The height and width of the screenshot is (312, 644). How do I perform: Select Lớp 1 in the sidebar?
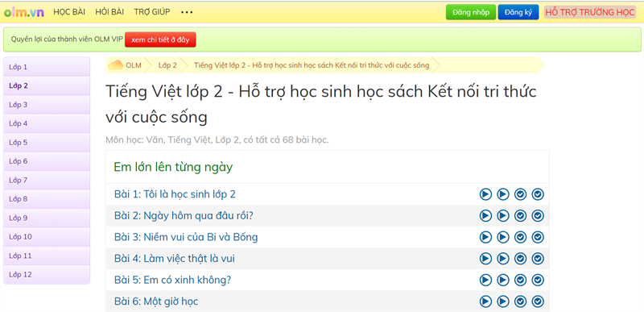[47, 67]
